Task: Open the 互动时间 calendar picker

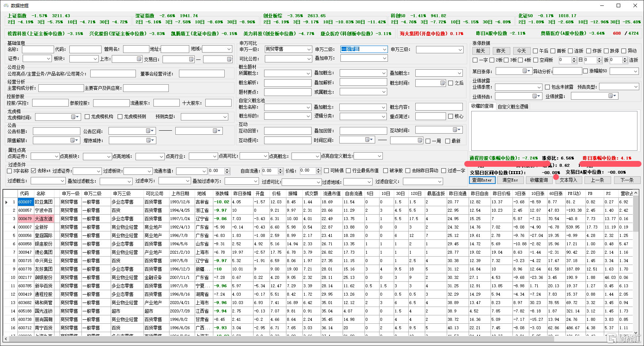Action: 457,130
